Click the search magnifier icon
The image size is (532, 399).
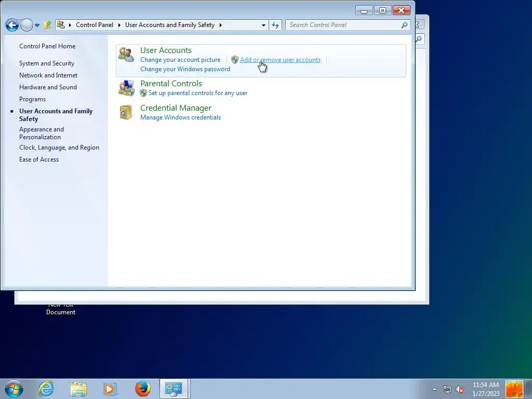tap(404, 25)
